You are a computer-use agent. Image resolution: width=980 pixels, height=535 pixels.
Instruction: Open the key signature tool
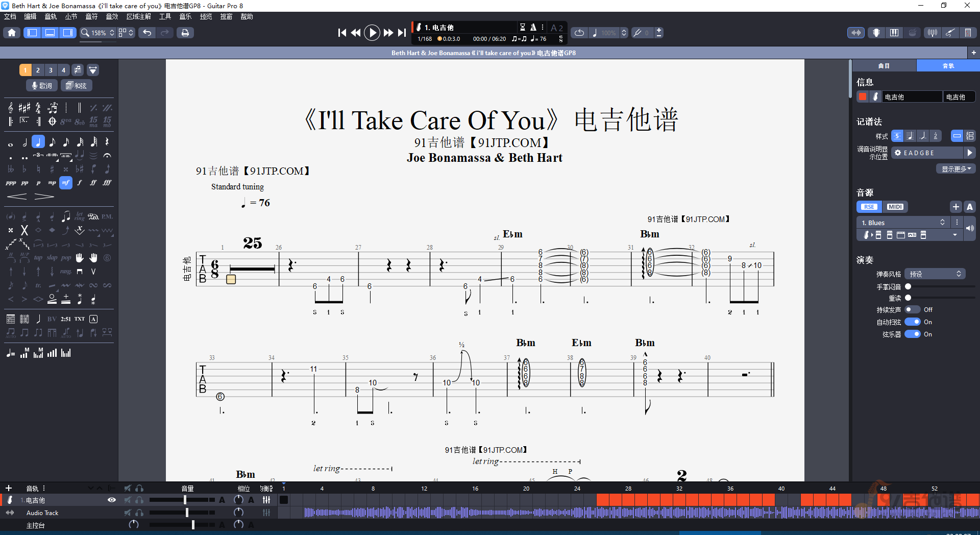tap(24, 108)
